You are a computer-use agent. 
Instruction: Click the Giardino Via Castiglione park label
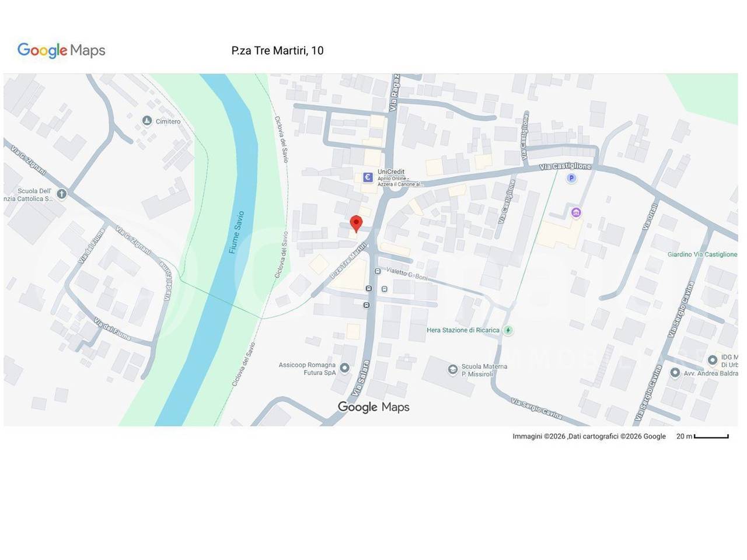coord(701,254)
